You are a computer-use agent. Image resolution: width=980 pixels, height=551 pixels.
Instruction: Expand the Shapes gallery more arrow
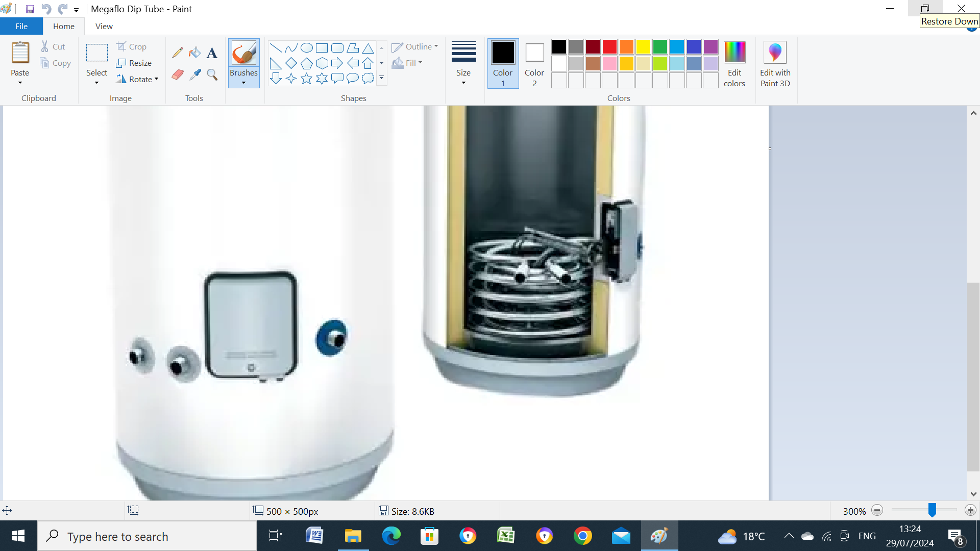tap(381, 78)
